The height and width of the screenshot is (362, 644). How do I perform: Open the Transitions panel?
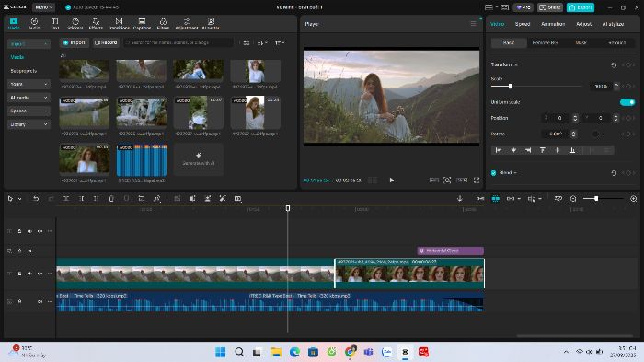[x=119, y=24]
